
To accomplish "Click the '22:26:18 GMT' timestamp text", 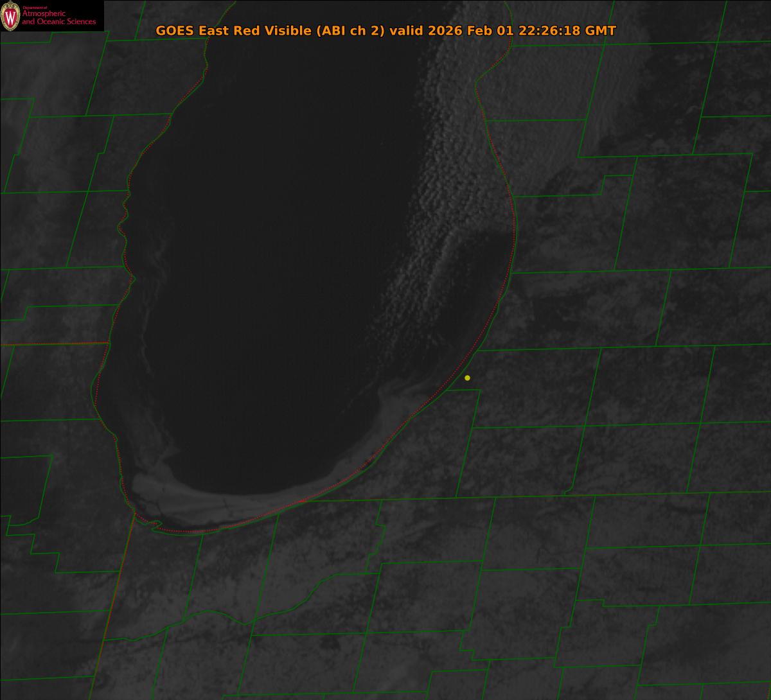I will [x=567, y=31].
